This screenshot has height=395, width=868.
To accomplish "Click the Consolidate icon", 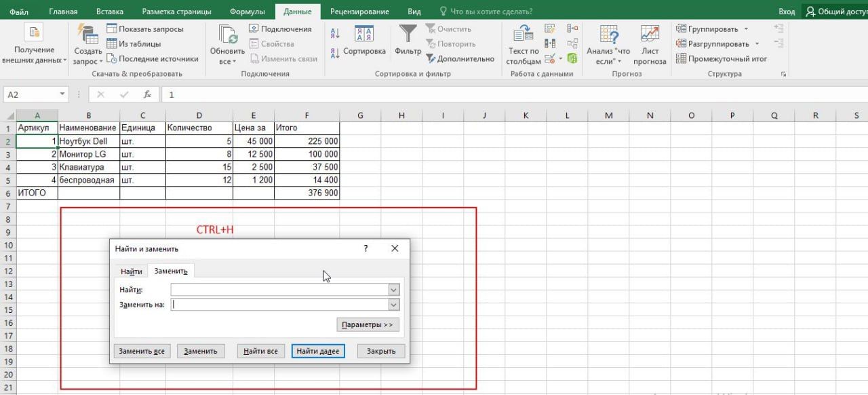I will tap(572, 29).
